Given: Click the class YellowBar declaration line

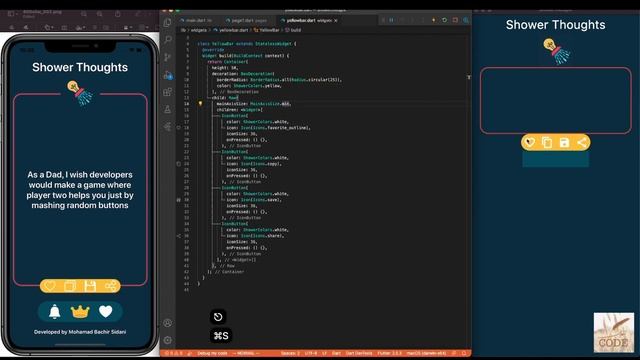Looking at the screenshot, I should [247, 44].
